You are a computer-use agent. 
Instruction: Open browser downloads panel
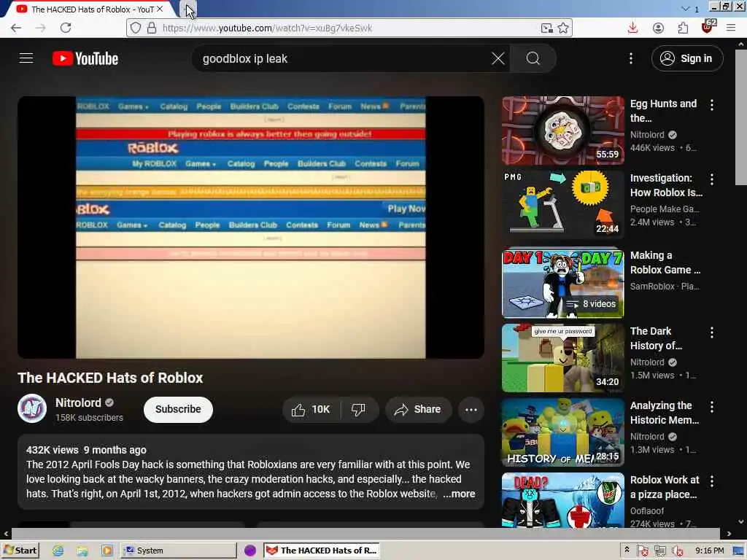[632, 28]
